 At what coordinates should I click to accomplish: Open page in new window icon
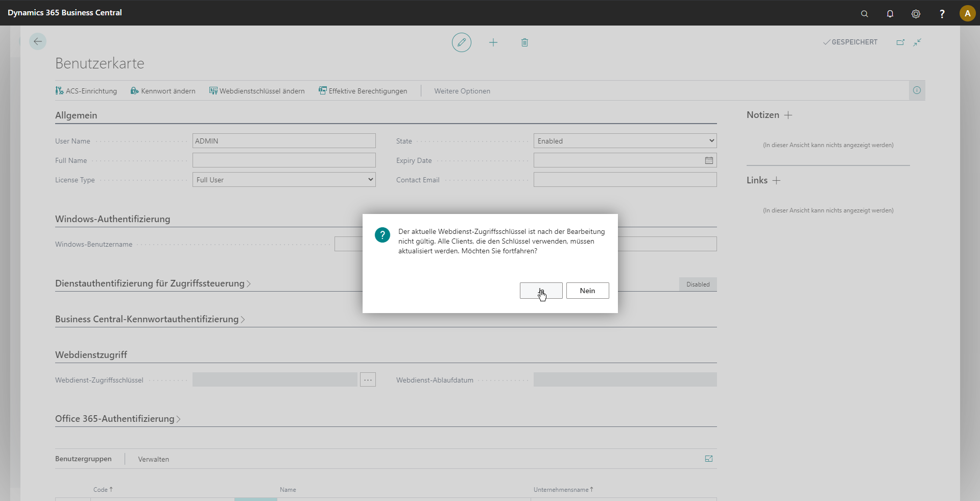pyautogui.click(x=900, y=42)
